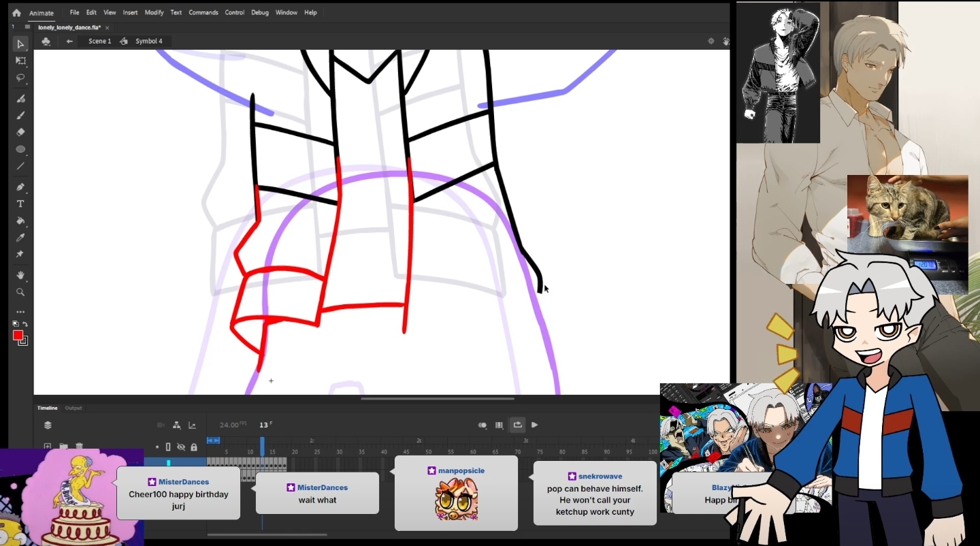Viewport: 980px width, 546px height.
Task: Toggle show all layers as outlines
Action: coord(168,447)
